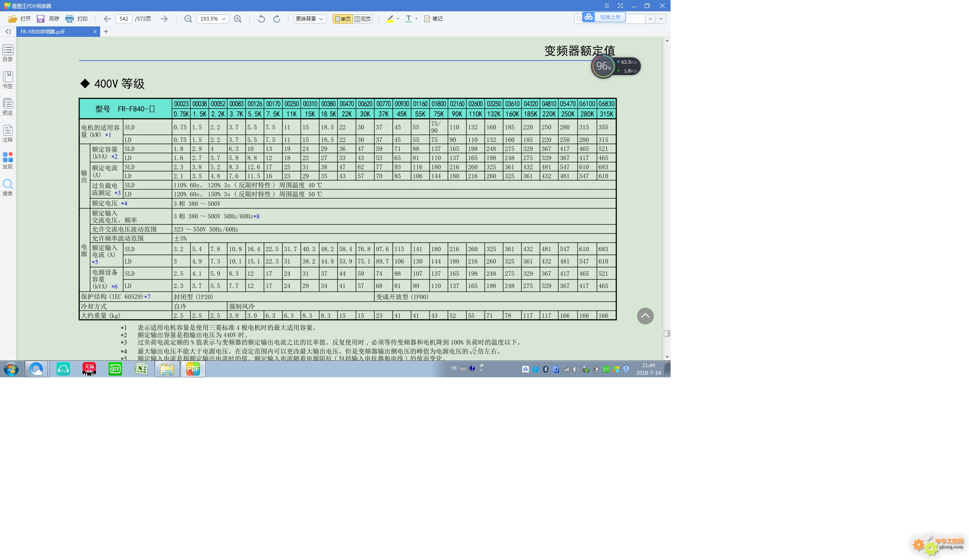This screenshot has height=560, width=969.
Task: Switch to 双页 double page view
Action: point(363,19)
